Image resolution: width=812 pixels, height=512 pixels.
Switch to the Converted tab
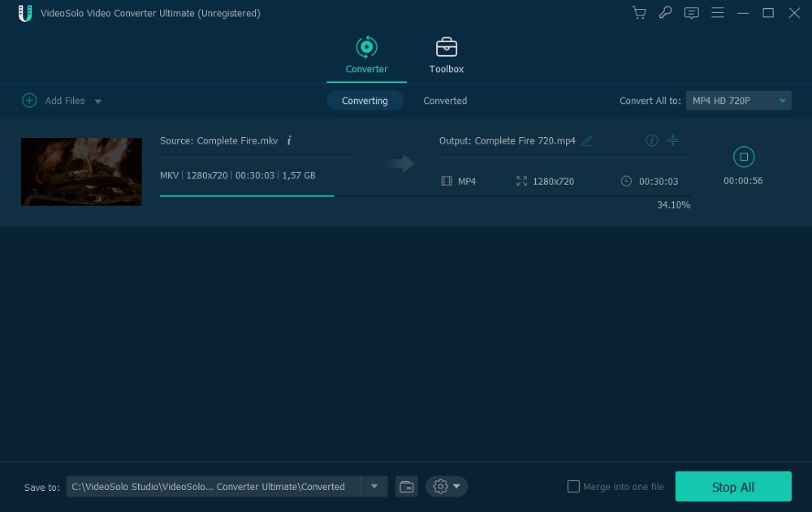click(x=445, y=101)
